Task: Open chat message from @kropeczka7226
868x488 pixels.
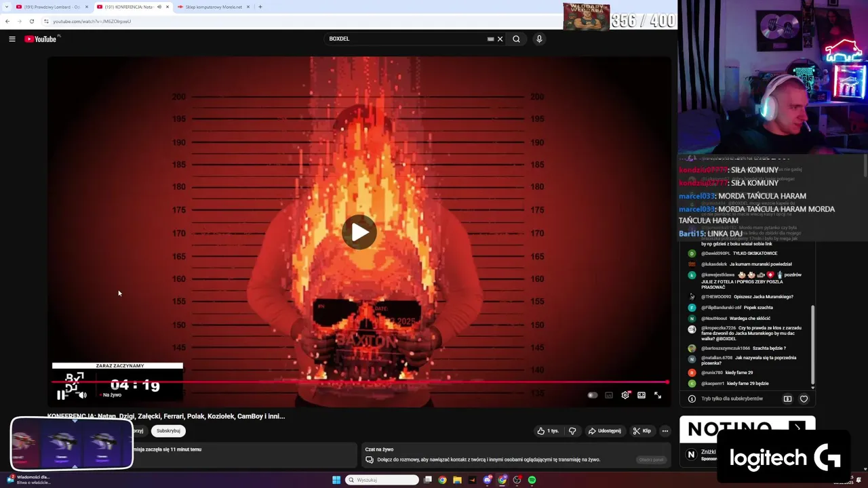Action: [751, 333]
